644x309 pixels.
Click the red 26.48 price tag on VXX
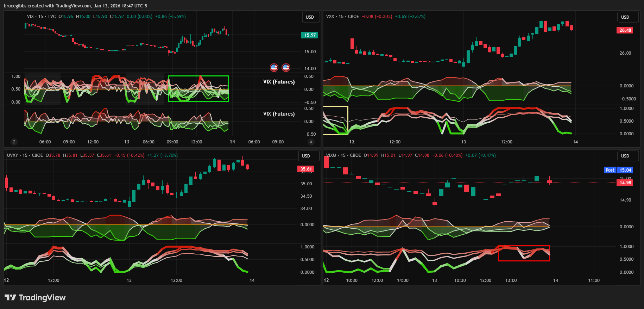(x=625, y=30)
